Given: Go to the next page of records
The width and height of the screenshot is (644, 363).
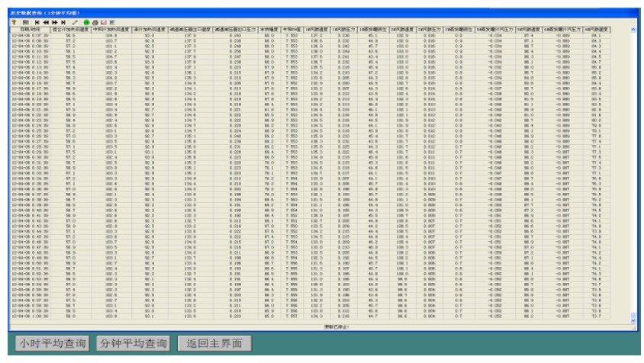Looking at the screenshot, I should [x=54, y=23].
